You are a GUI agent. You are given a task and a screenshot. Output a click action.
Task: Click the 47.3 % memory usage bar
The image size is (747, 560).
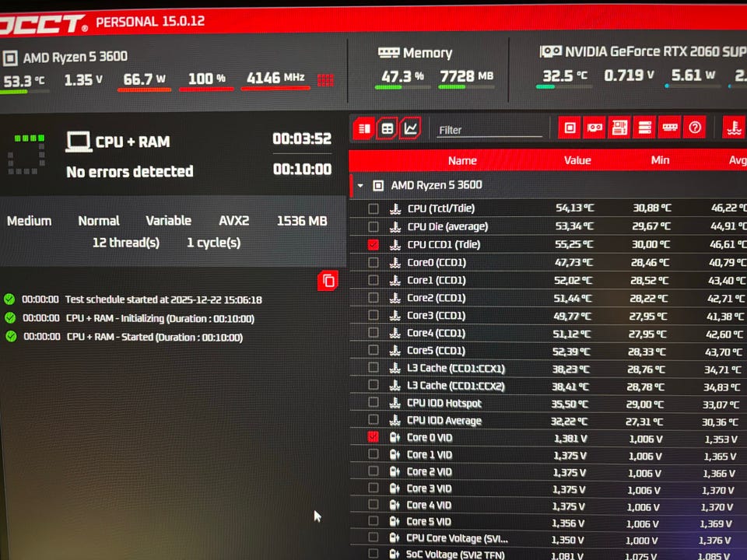402,87
